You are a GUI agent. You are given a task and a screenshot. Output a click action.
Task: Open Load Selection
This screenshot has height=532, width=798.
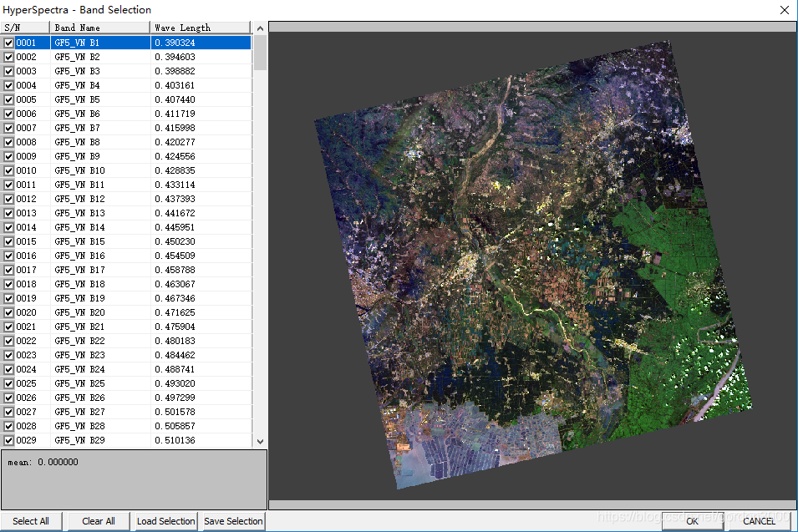pos(165,521)
